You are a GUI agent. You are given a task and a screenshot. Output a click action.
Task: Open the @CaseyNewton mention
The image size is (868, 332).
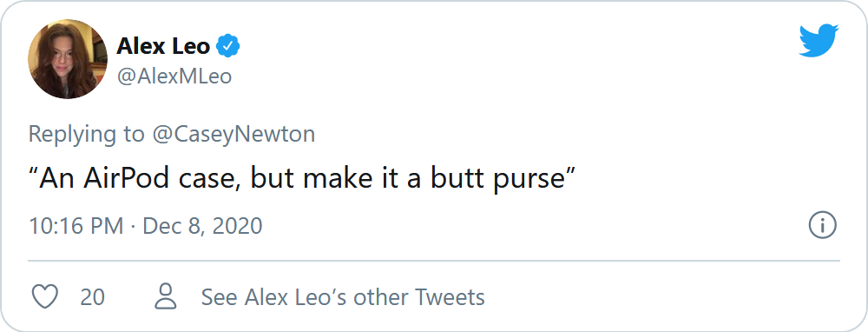[233, 134]
